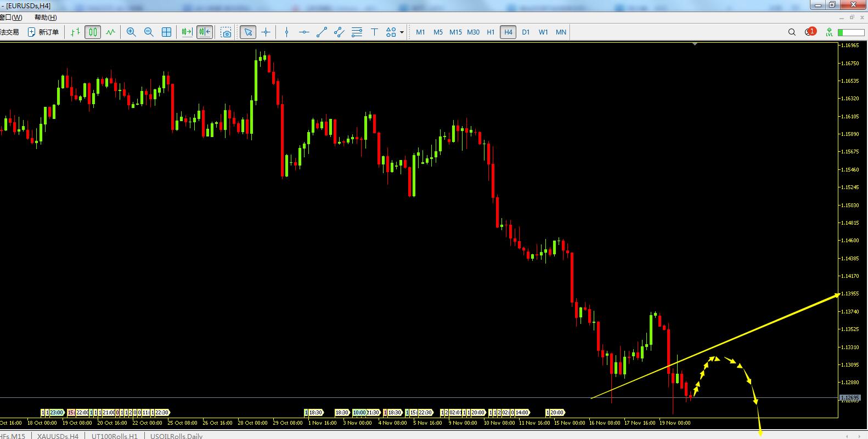Viewport: 868px width, 439px height.
Task: Click the 23:00 news event marker
Action: click(x=57, y=412)
